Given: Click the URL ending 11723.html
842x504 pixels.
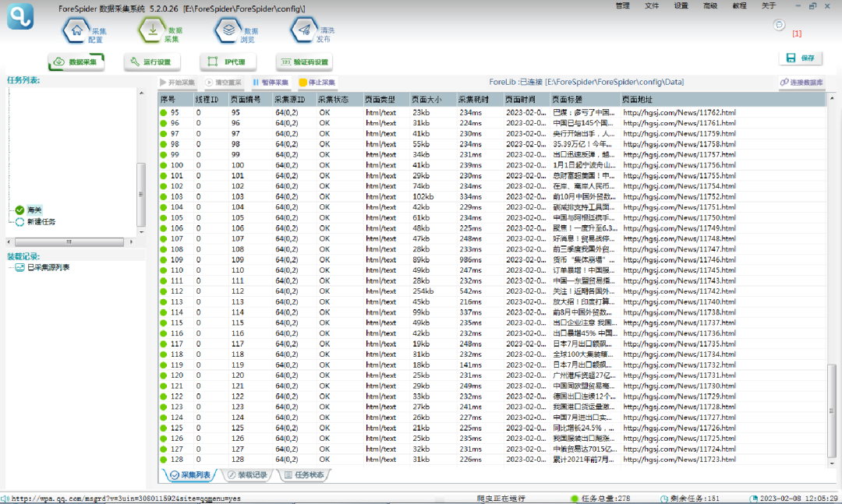Looking at the screenshot, I should click(x=679, y=460).
